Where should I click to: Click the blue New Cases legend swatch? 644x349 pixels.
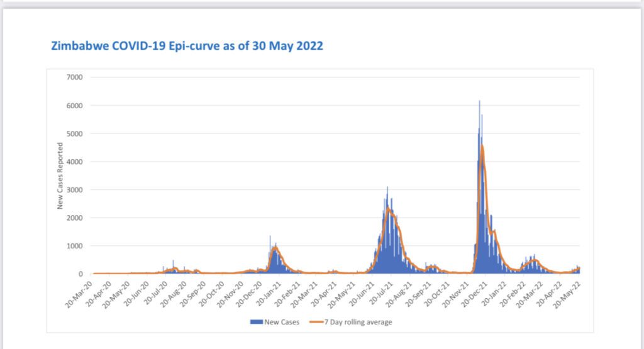[x=256, y=322]
